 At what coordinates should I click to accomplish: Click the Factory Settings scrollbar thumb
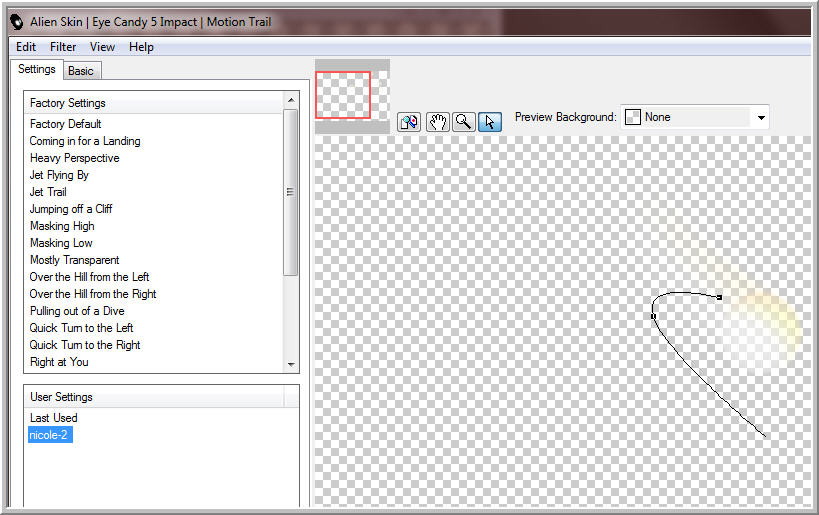coord(291,192)
